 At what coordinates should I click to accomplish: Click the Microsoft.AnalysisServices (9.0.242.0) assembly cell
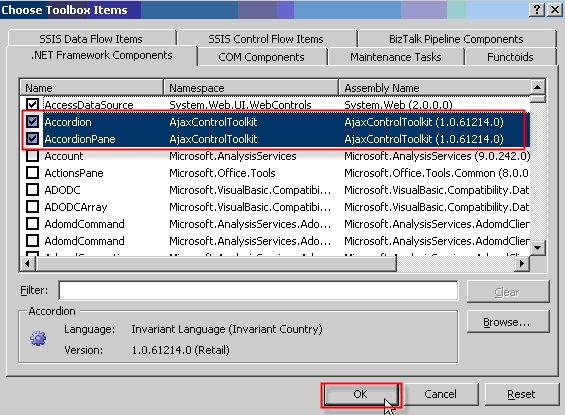pos(437,156)
